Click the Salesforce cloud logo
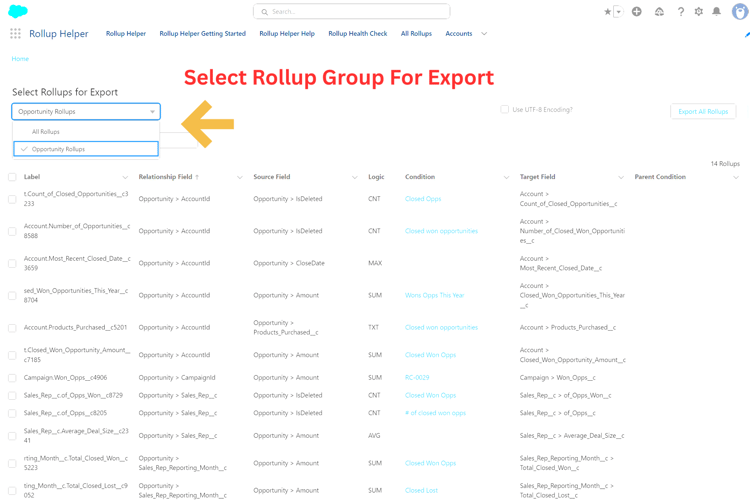Screen dimensions: 750x501 (x=18, y=11)
